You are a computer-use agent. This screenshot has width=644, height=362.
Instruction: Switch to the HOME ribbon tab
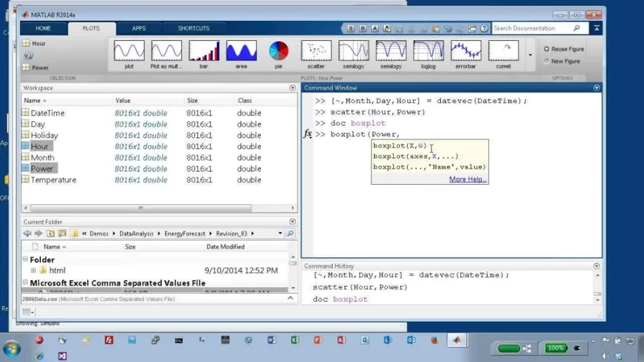point(43,28)
